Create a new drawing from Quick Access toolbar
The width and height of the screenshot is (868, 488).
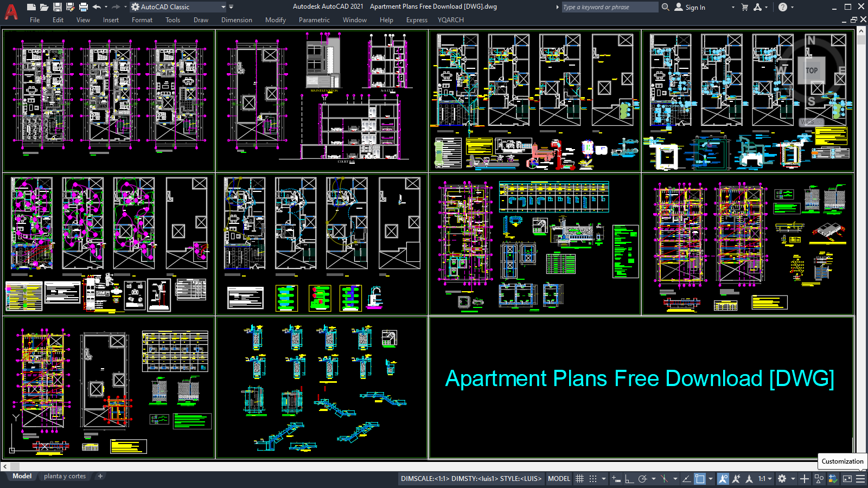click(31, 7)
